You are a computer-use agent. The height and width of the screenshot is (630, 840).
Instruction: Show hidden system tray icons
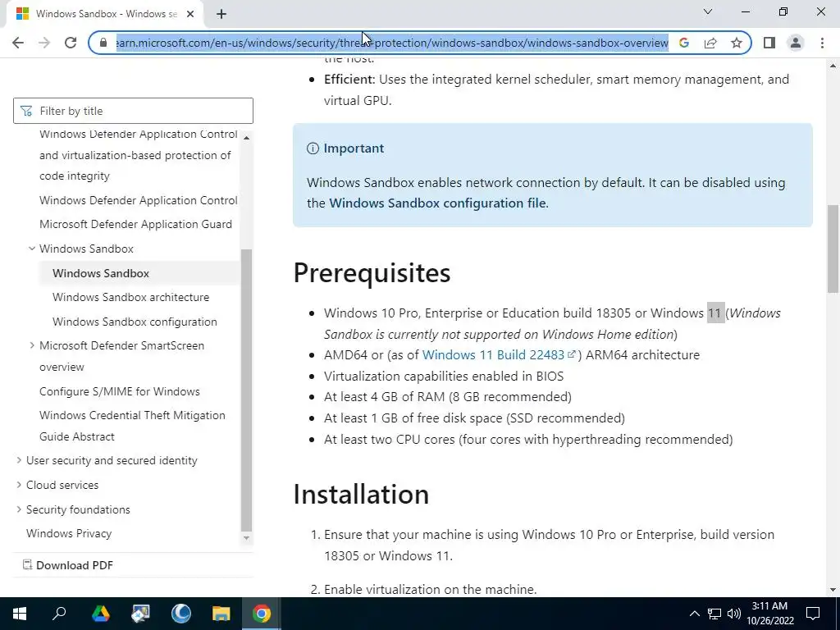[x=694, y=614]
